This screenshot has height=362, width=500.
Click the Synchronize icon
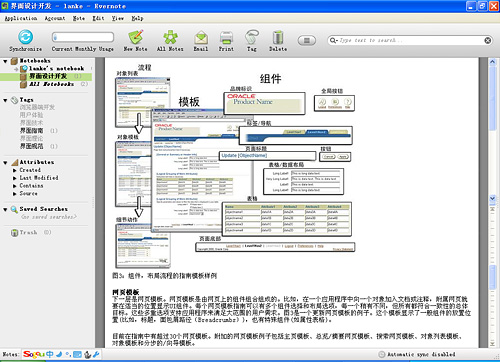25,37
